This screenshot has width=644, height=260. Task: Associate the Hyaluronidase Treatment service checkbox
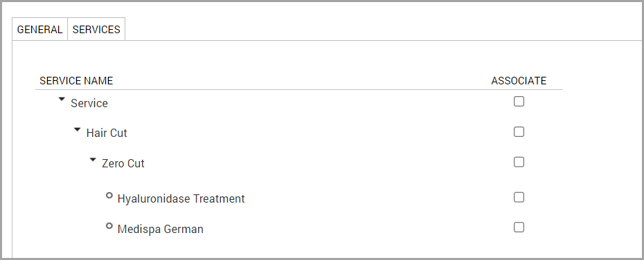[519, 197]
